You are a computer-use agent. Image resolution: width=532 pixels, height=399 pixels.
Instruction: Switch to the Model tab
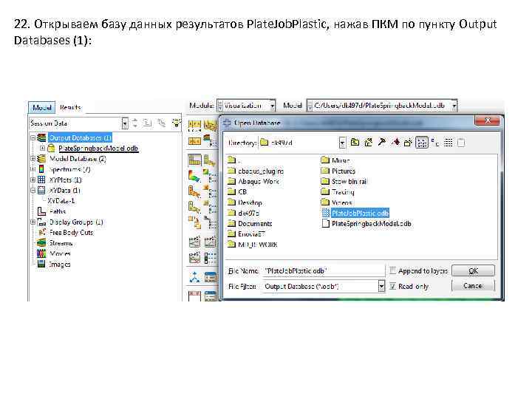tap(41, 108)
